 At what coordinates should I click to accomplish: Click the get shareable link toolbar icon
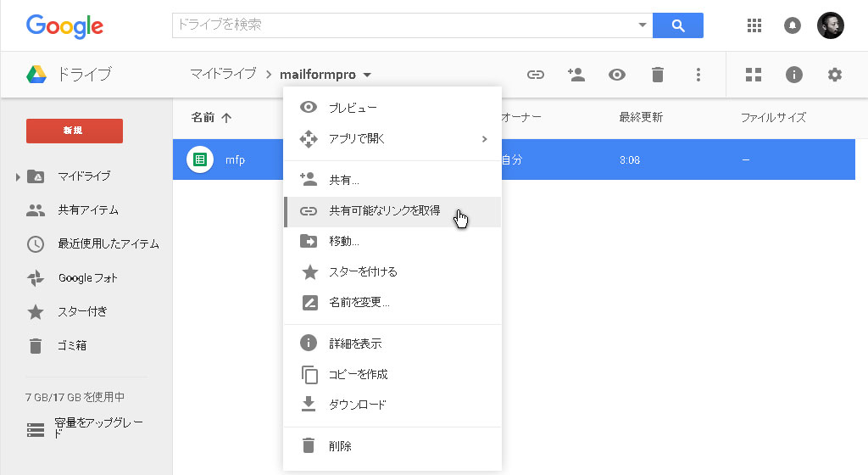point(535,75)
